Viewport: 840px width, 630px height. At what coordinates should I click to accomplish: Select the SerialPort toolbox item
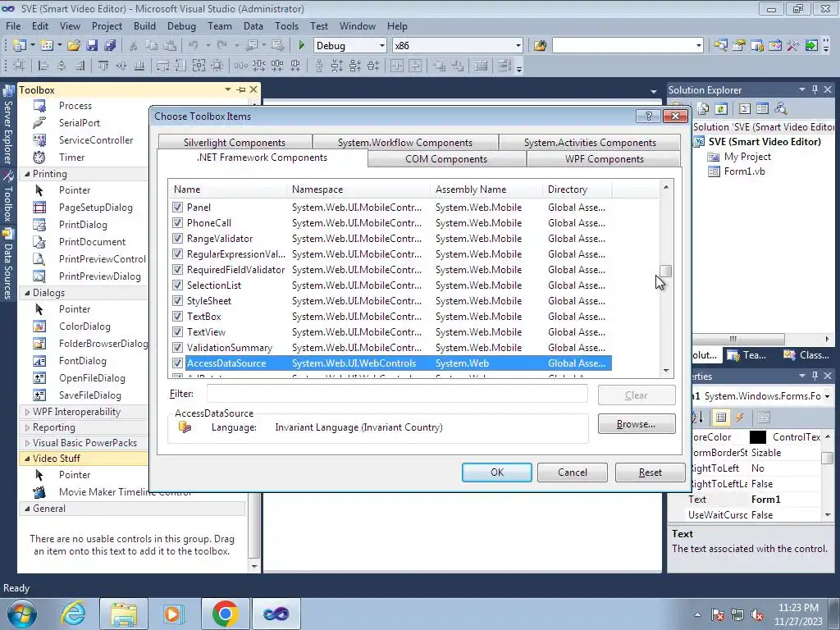click(x=80, y=123)
